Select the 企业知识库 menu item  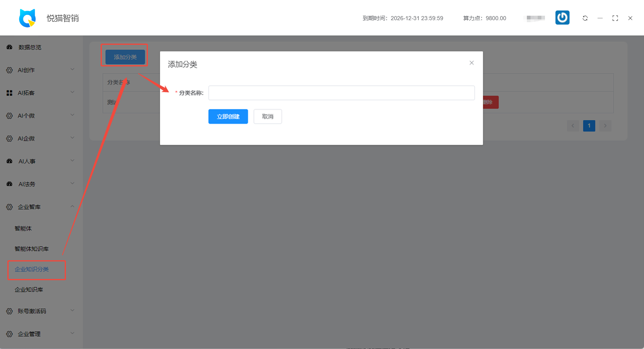[x=29, y=290]
